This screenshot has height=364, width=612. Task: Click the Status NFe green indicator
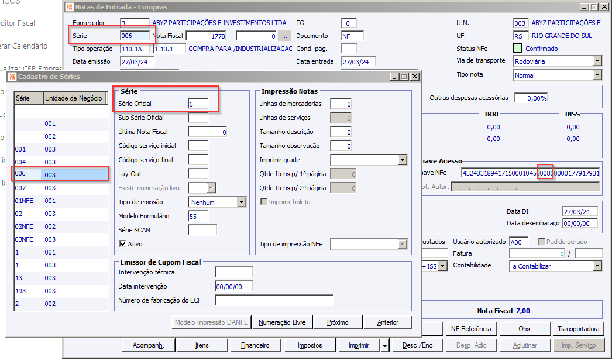pos(518,49)
